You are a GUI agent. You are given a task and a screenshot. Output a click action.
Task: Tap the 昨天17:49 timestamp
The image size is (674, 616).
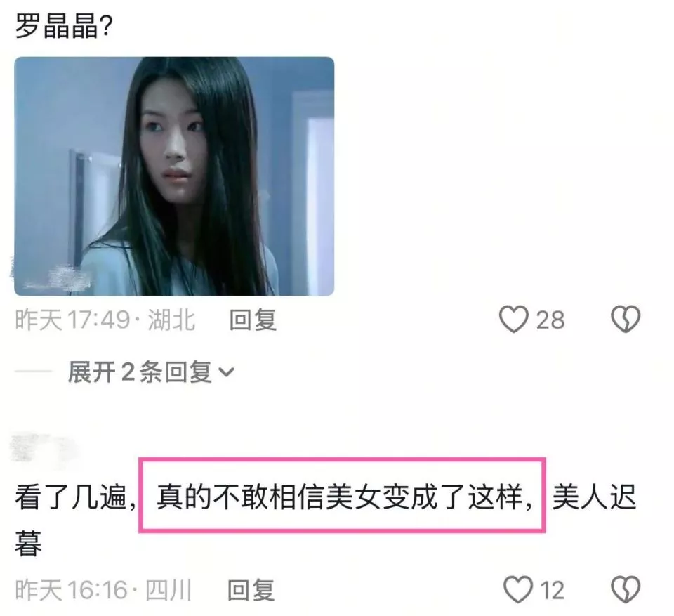72,320
